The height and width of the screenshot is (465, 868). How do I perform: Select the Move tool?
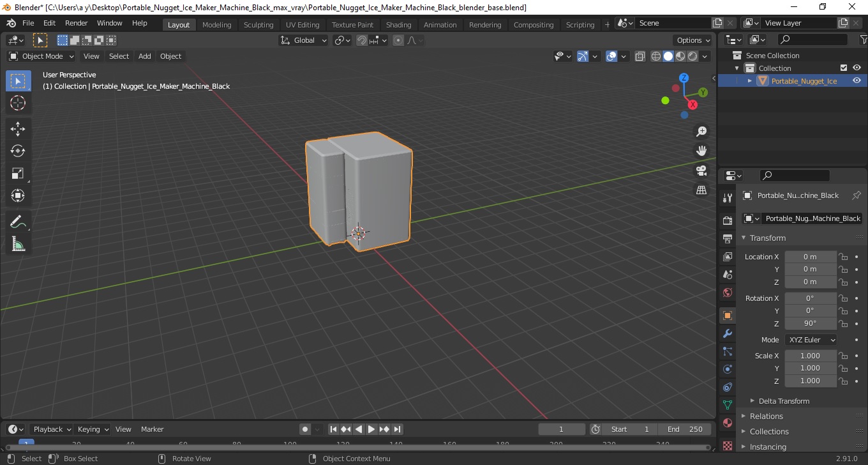click(18, 129)
